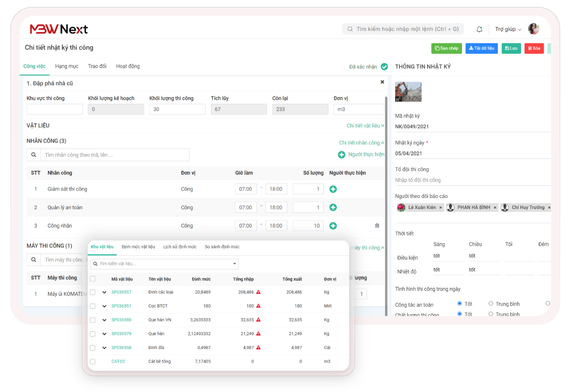Remove Lê Xuân Kiên from report followers
Image resolution: width=570 pixels, height=392 pixels.
point(441,208)
